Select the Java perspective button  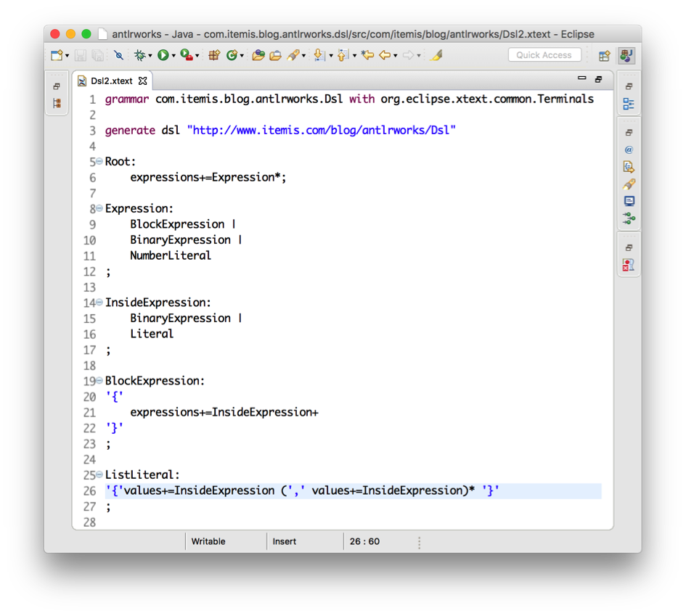pos(626,56)
